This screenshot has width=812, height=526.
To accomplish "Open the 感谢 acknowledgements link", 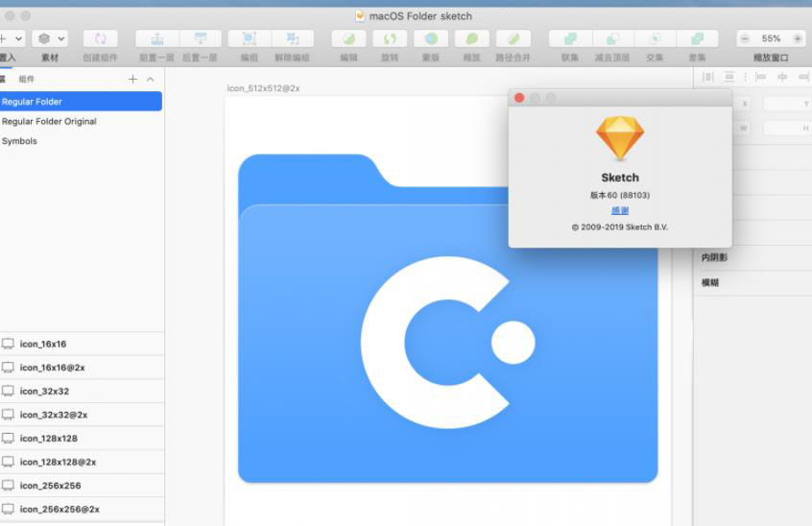I will 620,210.
